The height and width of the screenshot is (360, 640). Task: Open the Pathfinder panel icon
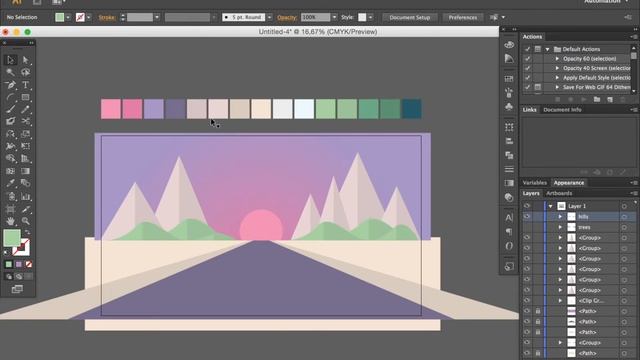[x=509, y=155]
